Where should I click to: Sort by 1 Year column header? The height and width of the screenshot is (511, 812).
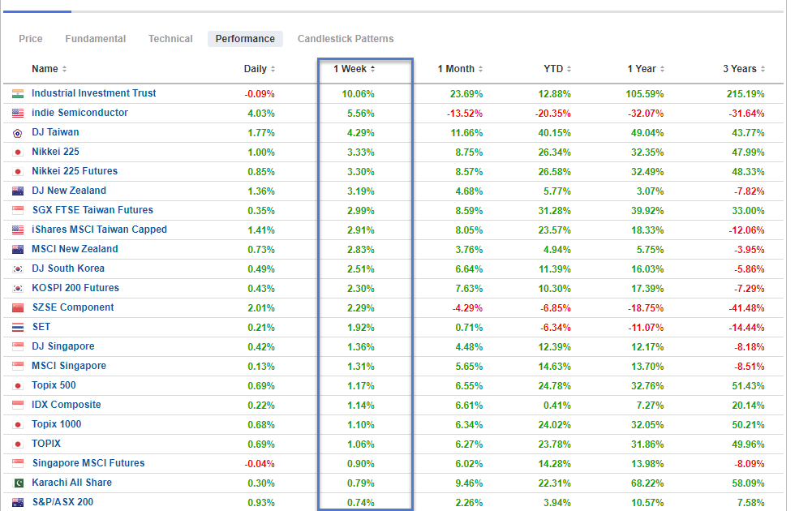point(646,69)
